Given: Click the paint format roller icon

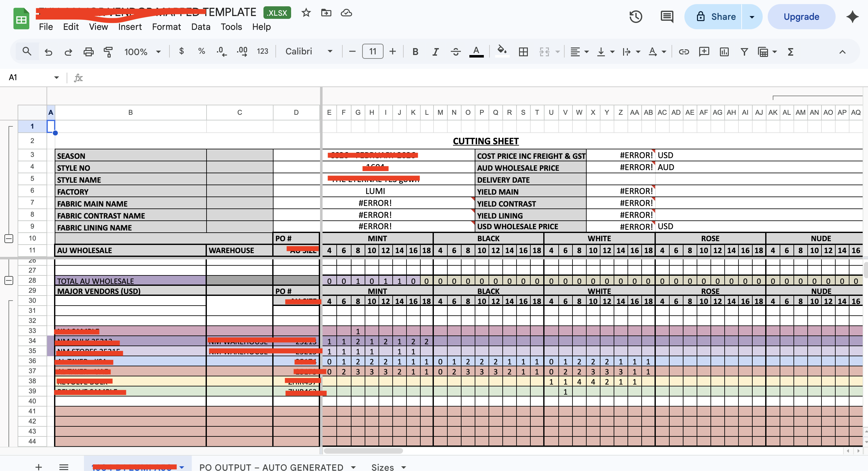Looking at the screenshot, I should click(x=108, y=52).
